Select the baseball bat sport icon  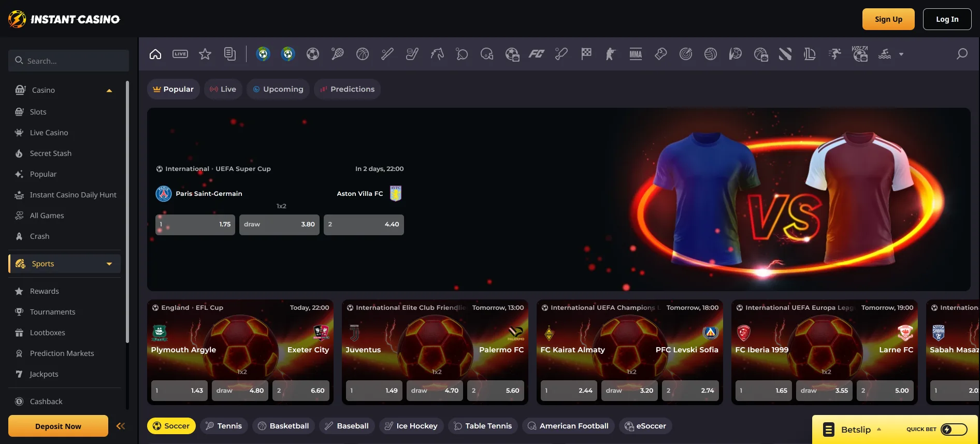[387, 54]
